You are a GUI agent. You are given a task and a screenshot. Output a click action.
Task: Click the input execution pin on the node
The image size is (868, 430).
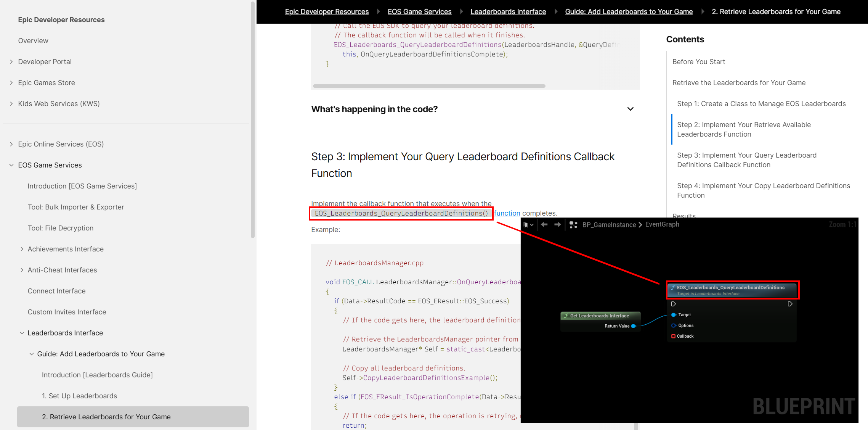point(674,304)
